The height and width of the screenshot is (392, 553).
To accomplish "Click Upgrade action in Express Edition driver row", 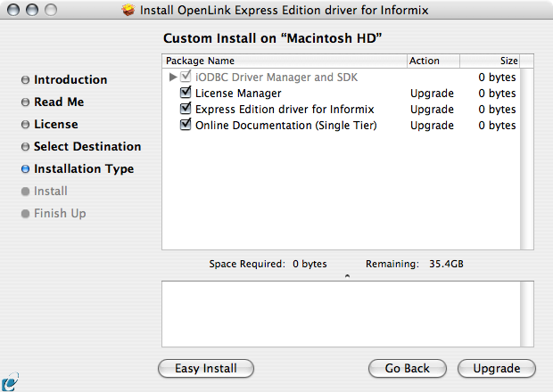I will point(432,110).
